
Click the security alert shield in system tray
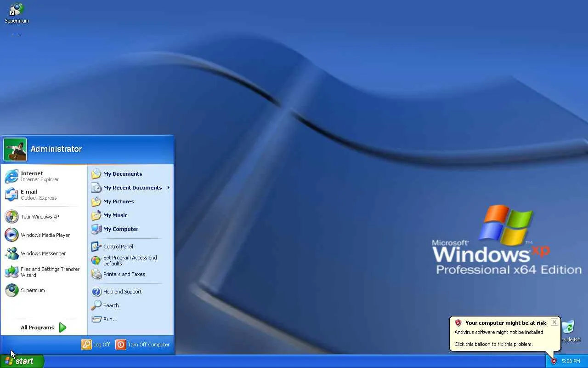point(554,361)
